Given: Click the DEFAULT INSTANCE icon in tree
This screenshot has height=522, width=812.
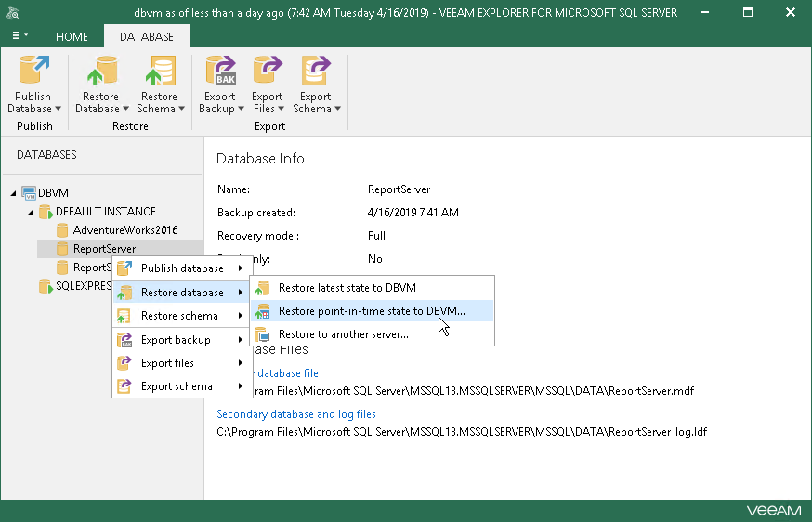Looking at the screenshot, I should [x=46, y=212].
